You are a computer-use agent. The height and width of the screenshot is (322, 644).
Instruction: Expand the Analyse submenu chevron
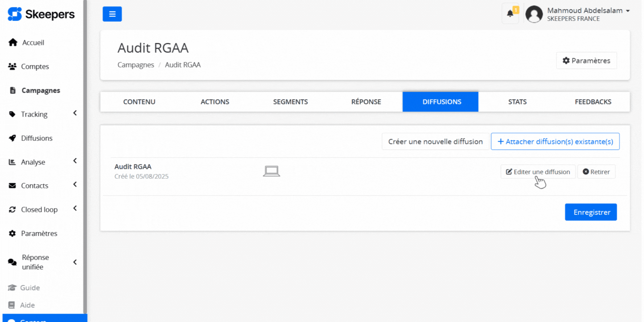point(75,161)
